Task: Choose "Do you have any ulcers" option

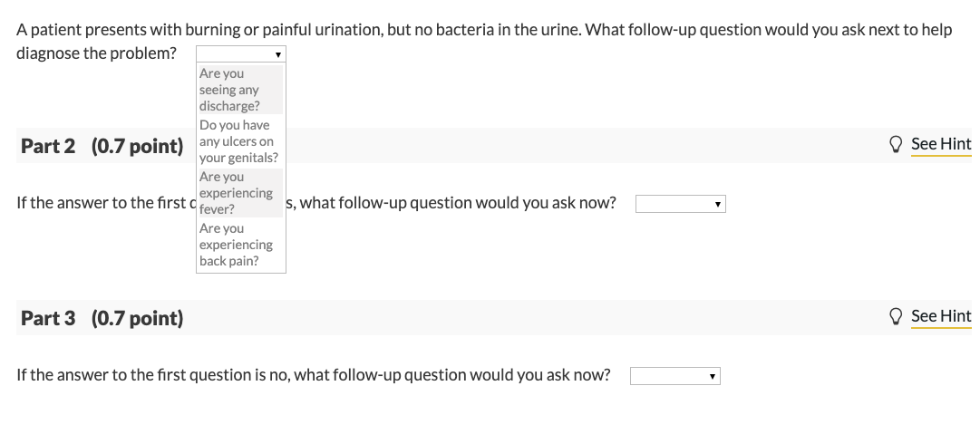Action: pos(240,140)
